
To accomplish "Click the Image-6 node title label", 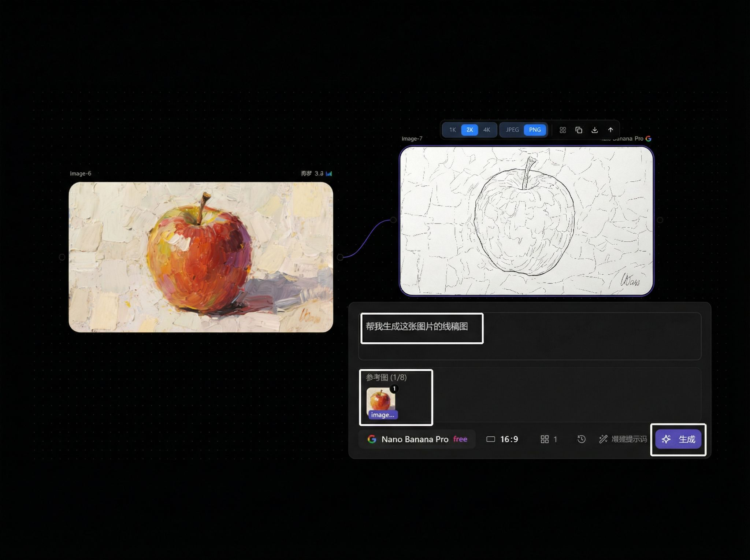I will [x=81, y=174].
